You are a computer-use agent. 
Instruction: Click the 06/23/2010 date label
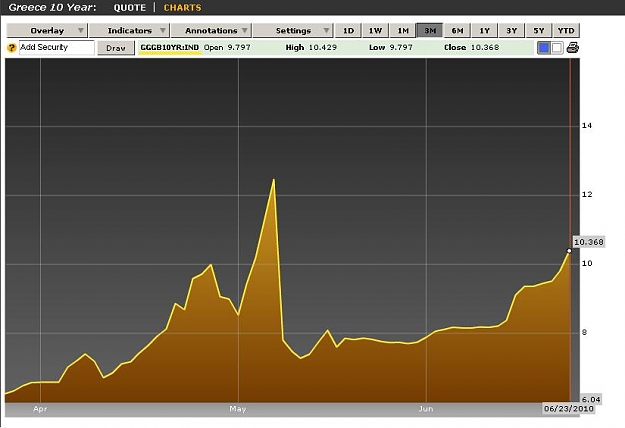[x=569, y=408]
